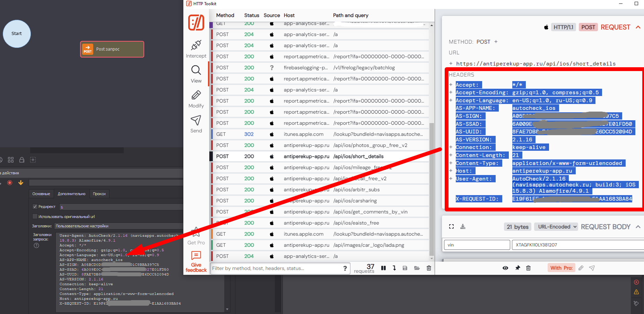The height and width of the screenshot is (314, 644).
Task: Click the red error circle icon at bottom right
Action: (x=636, y=282)
